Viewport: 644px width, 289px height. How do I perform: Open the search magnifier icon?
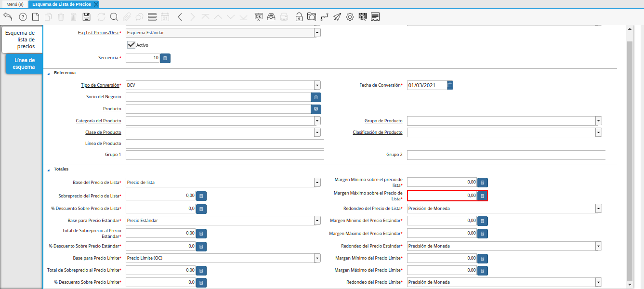[x=114, y=17]
